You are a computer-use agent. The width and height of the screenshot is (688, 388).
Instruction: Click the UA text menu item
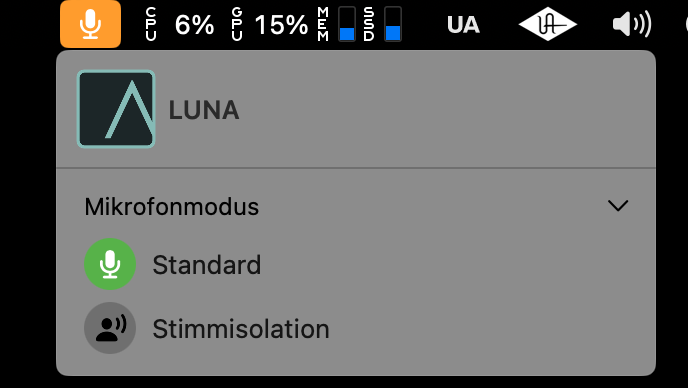[x=463, y=25]
